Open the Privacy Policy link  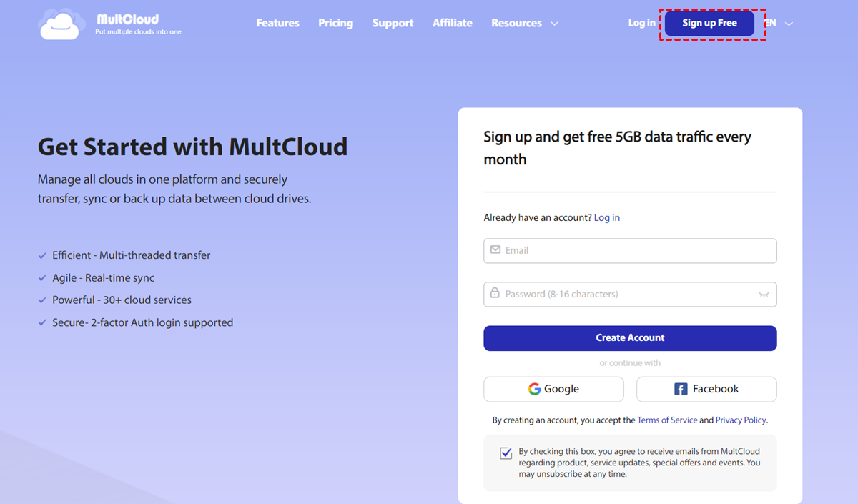pyautogui.click(x=741, y=420)
